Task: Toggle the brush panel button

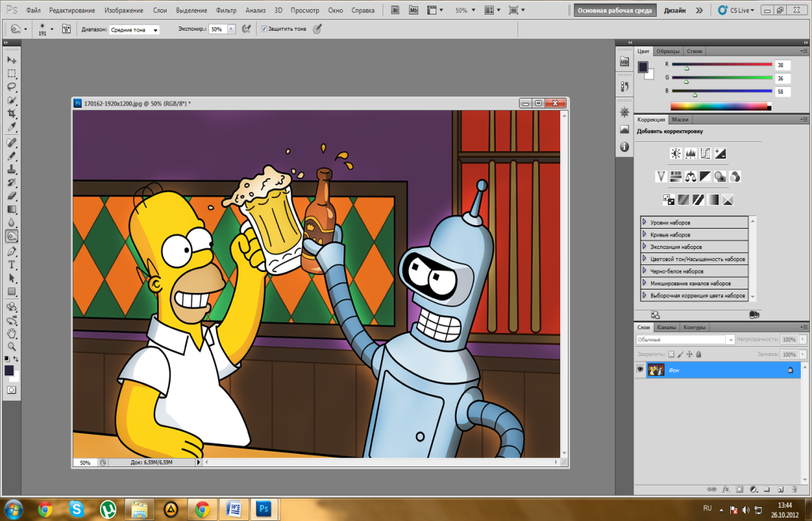Action: click(66, 29)
